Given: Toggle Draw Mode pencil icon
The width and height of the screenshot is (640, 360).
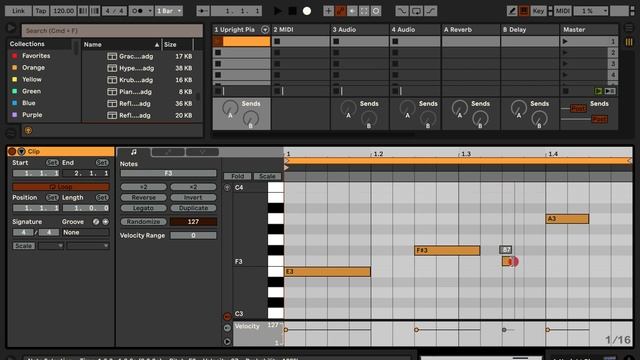Looking at the screenshot, I should [512, 11].
